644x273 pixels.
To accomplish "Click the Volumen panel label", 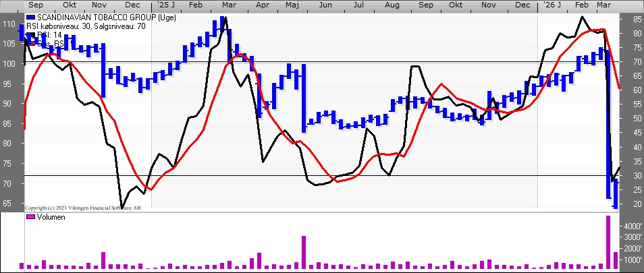I will [51, 217].
